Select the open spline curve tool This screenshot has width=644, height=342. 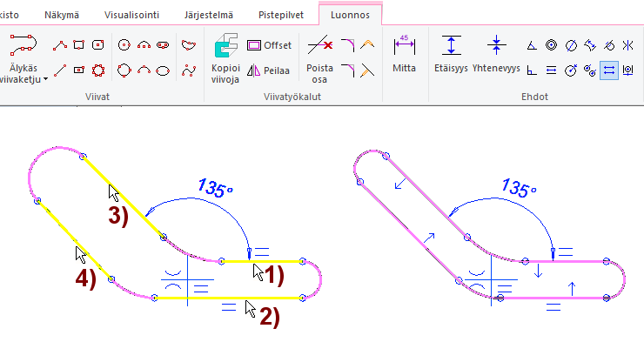[x=189, y=70]
